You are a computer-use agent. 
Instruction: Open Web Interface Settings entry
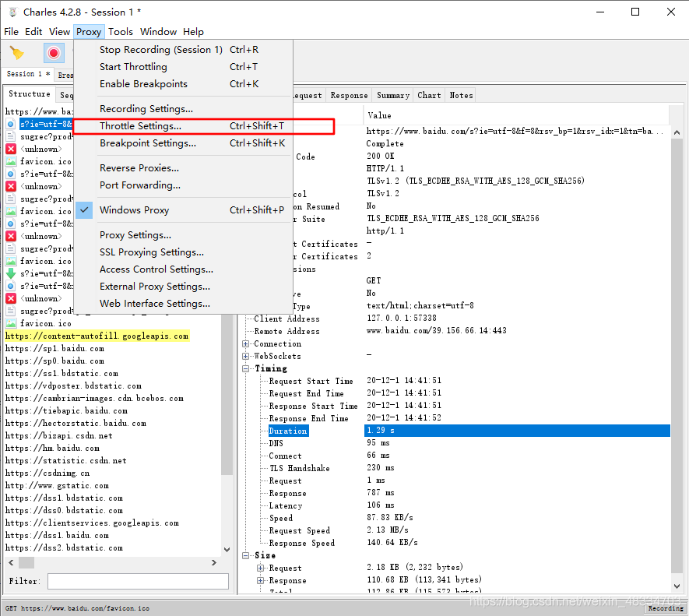click(x=184, y=304)
